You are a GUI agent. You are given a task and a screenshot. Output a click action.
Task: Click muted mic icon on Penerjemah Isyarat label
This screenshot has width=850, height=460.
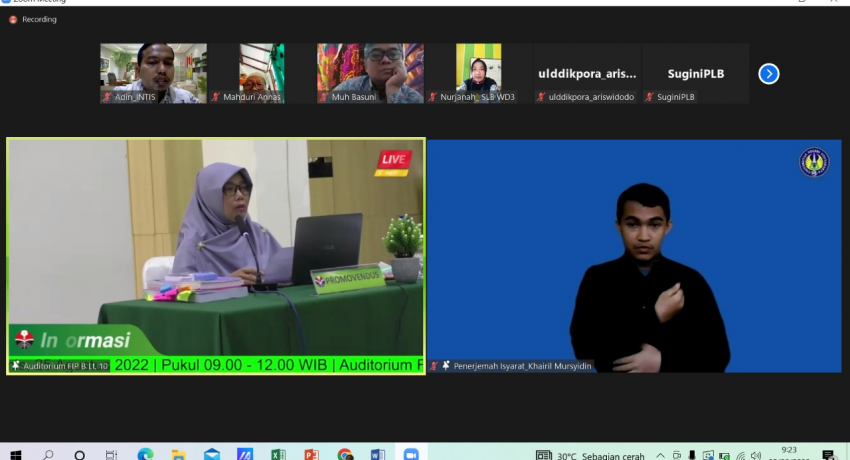pos(434,366)
